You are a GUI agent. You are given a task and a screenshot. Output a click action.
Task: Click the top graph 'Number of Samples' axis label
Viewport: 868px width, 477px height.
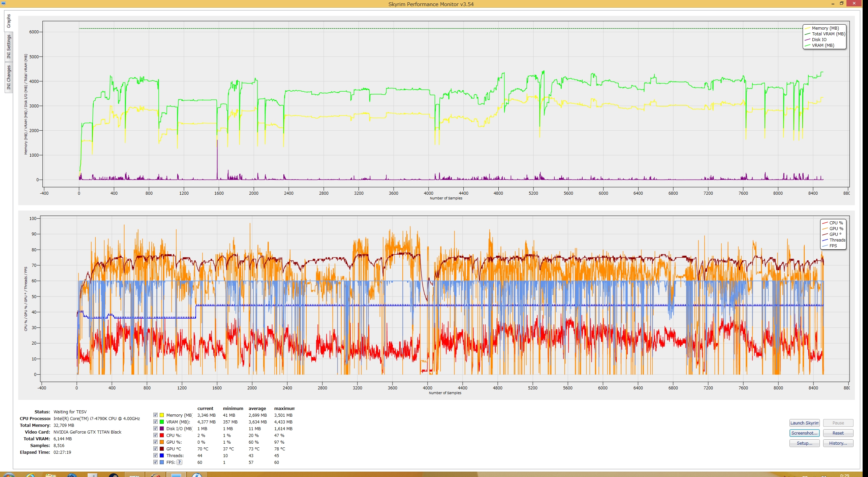coord(446,198)
